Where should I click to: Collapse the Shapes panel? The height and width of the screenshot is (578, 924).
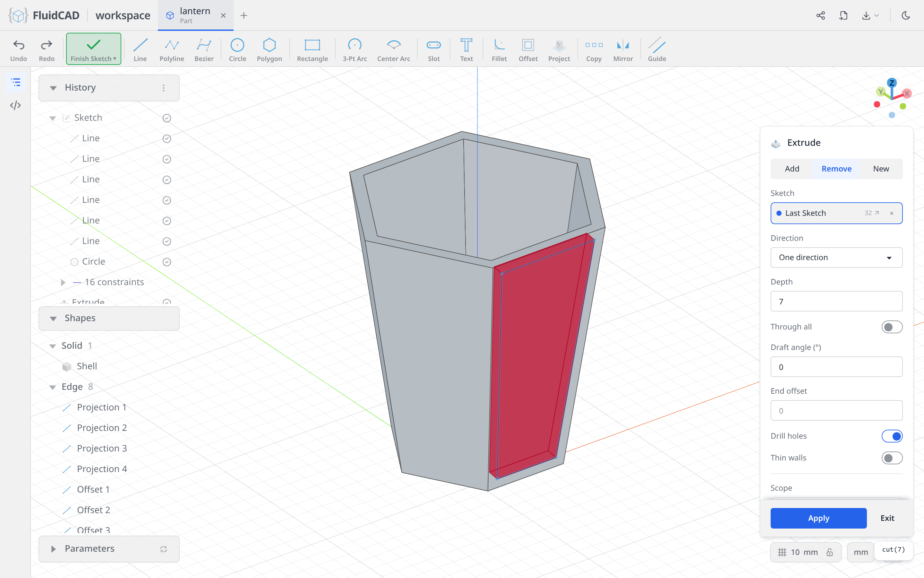(53, 319)
